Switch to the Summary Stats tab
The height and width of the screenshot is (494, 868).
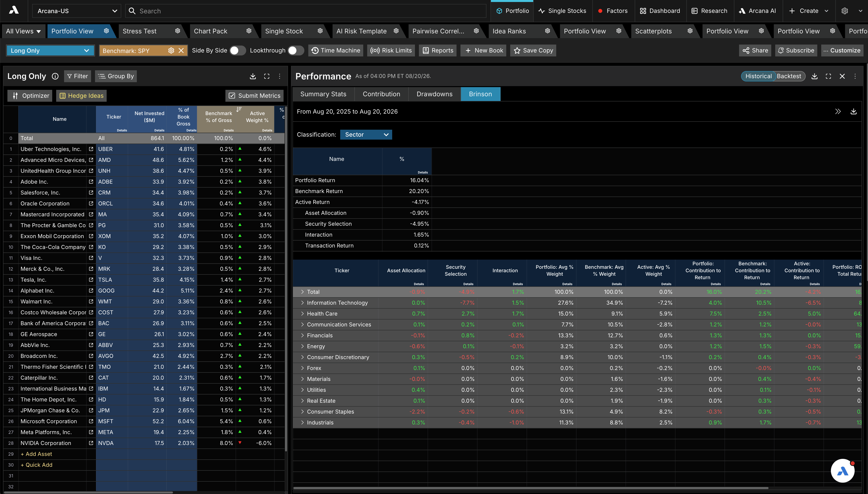(323, 94)
